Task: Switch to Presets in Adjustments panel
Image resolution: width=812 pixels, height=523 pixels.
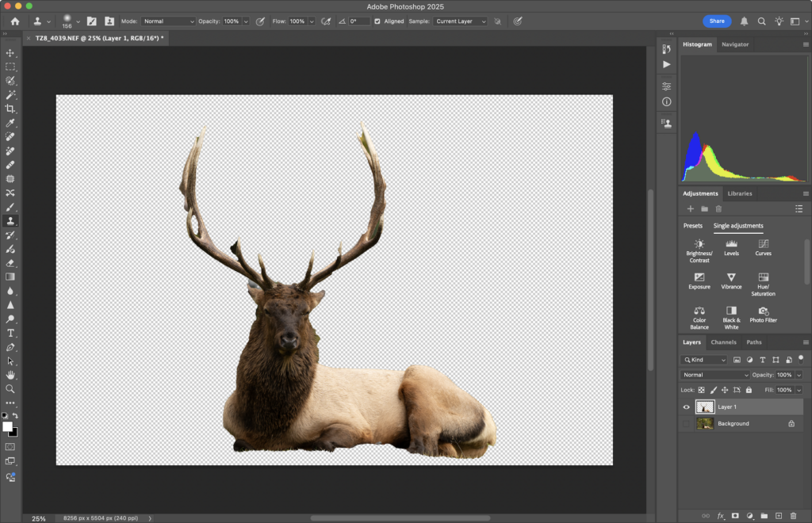Action: click(693, 226)
